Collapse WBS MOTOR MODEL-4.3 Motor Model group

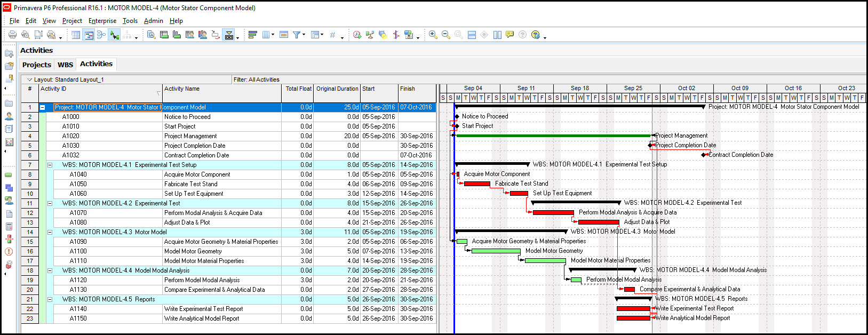pyautogui.click(x=50, y=232)
